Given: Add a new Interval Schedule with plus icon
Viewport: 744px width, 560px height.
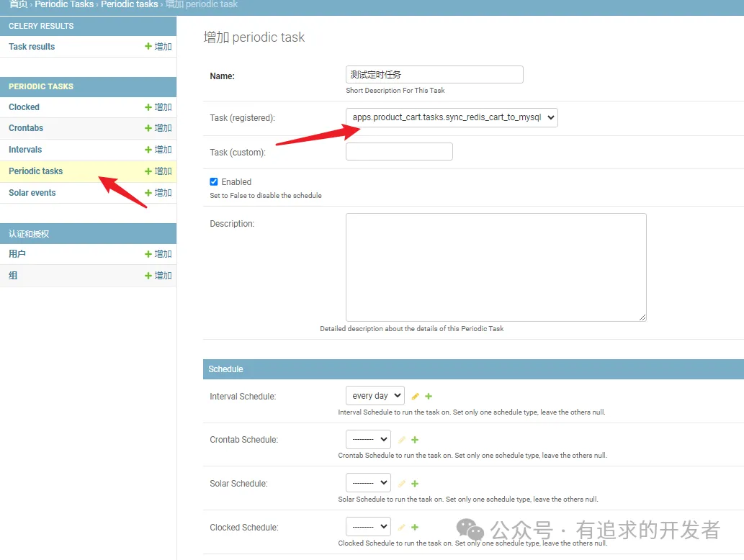Looking at the screenshot, I should pyautogui.click(x=429, y=397).
